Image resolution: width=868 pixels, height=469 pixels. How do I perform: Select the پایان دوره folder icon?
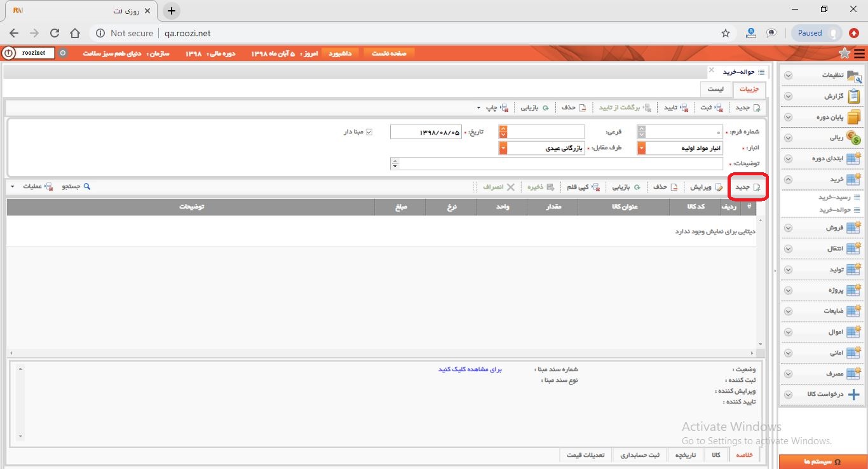tap(853, 118)
